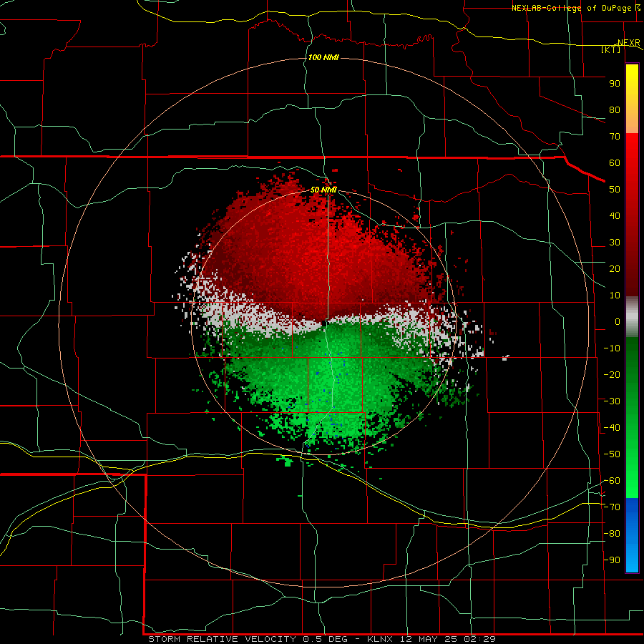Image resolution: width=644 pixels, height=644 pixels.
Task: Click the -50 value on velocity scale
Action: [612, 454]
